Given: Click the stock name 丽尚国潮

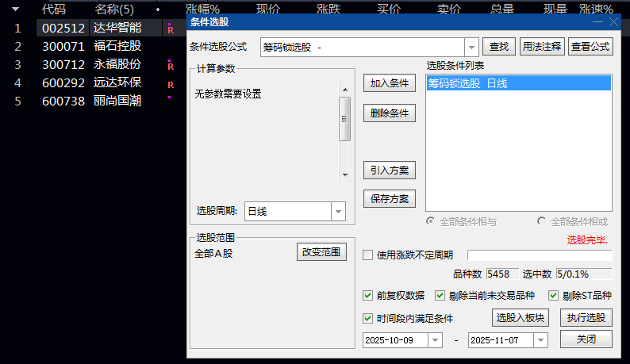Looking at the screenshot, I should [x=117, y=101].
